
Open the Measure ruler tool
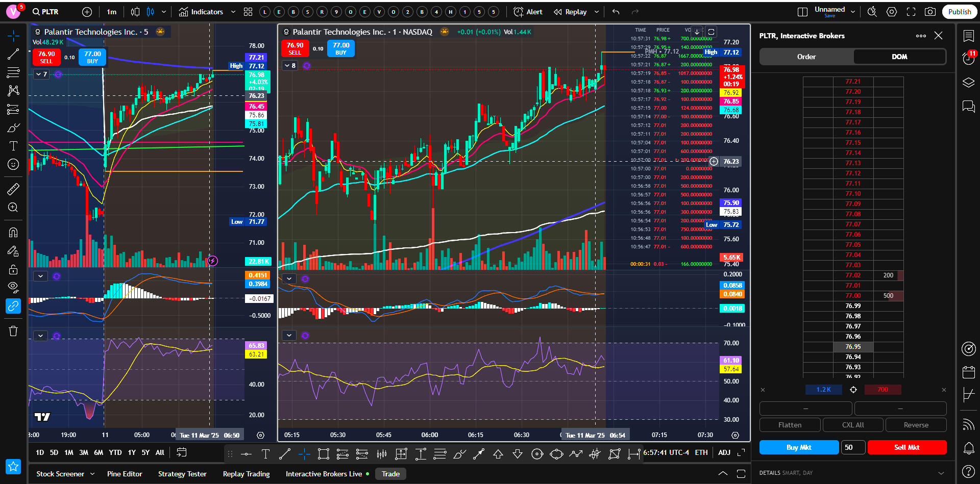click(13, 189)
